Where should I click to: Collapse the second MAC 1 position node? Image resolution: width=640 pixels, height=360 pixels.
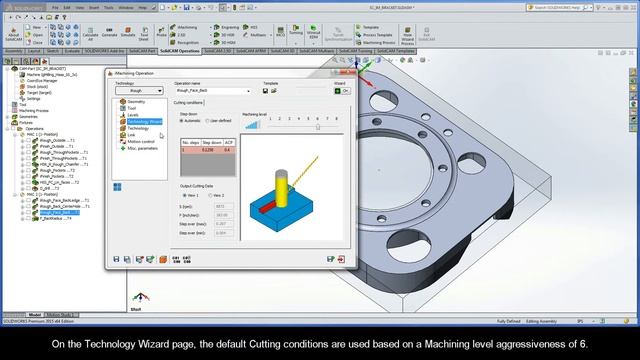click(x=15, y=194)
